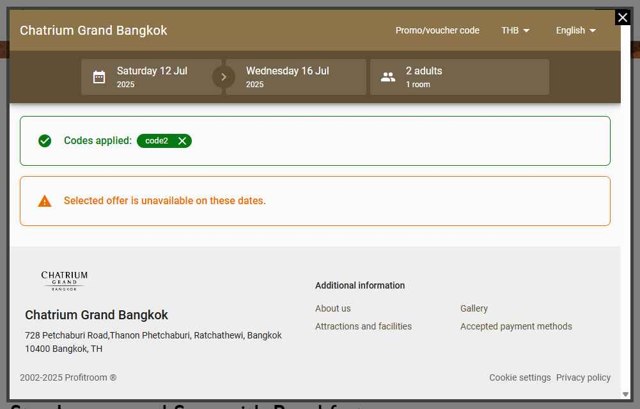The height and width of the screenshot is (409, 640).
Task: Click the orange warning triangle icon
Action: 44,201
